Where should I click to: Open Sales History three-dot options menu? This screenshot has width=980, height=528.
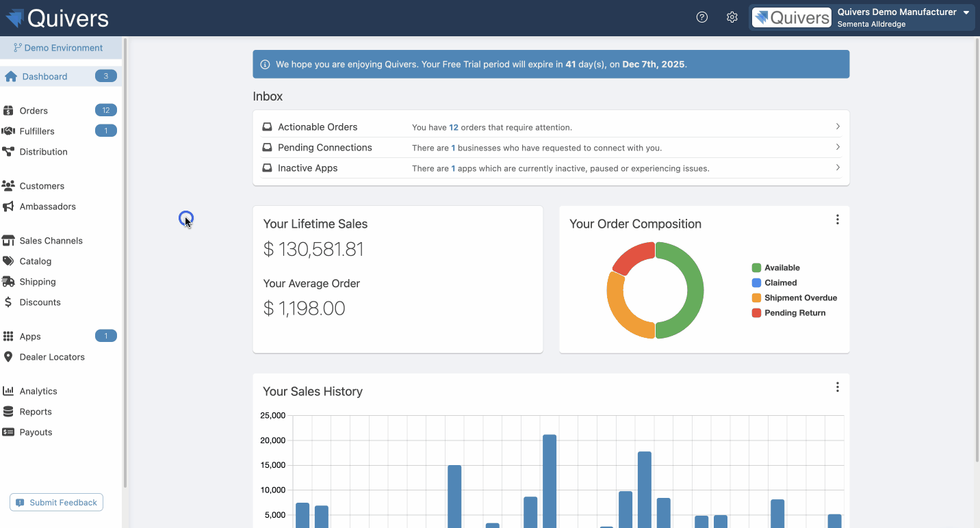(x=837, y=387)
